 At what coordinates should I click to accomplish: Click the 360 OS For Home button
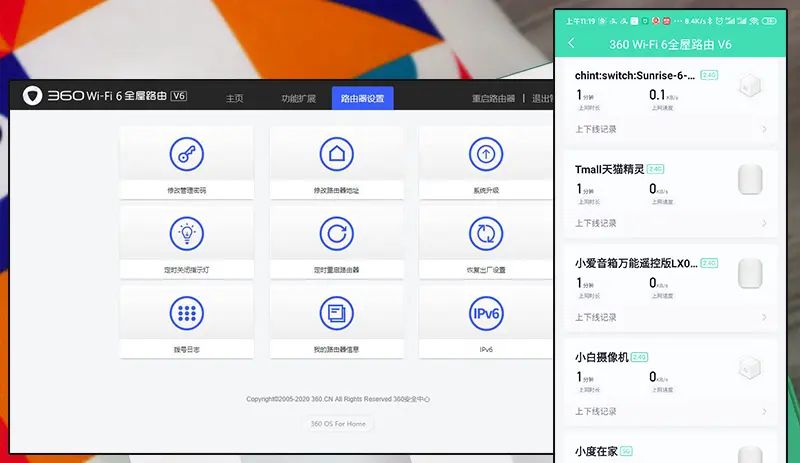click(x=338, y=424)
